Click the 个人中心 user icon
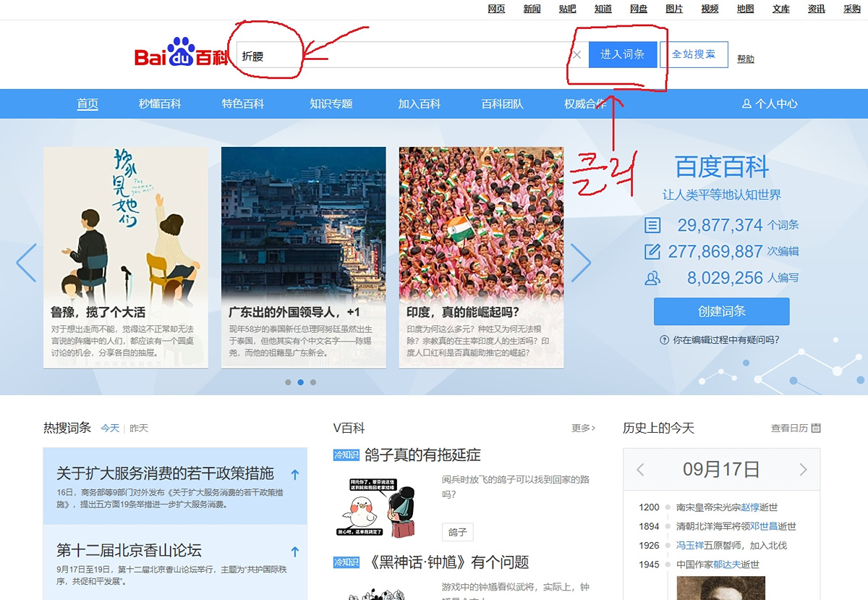Image resolution: width=868 pixels, height=600 pixels. click(746, 104)
